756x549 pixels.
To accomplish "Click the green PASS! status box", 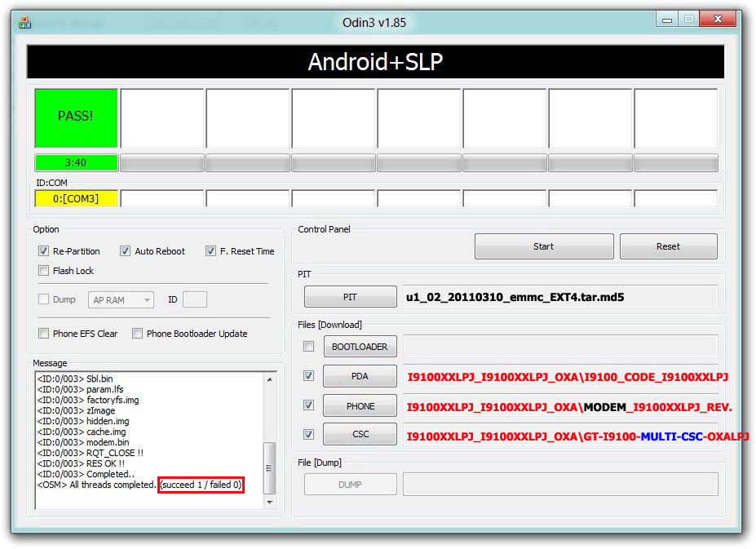I will click(x=76, y=117).
